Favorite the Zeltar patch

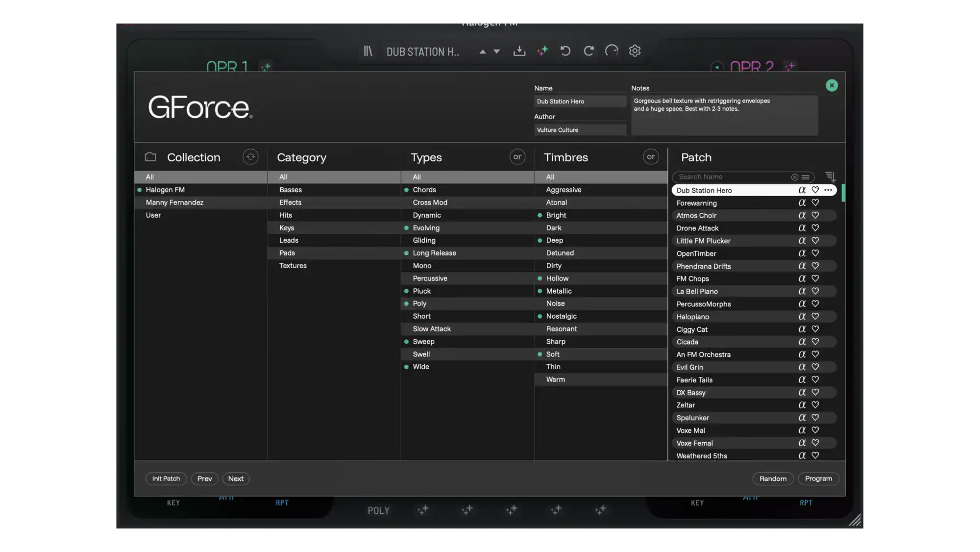coord(815,405)
